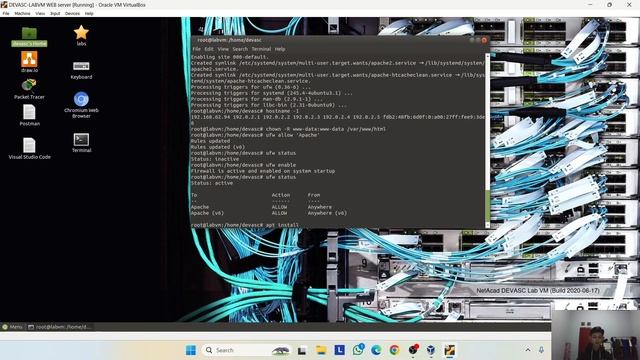Open File Explorer from the Windows taskbar
The height and width of the screenshot is (360, 640).
pos(321,350)
